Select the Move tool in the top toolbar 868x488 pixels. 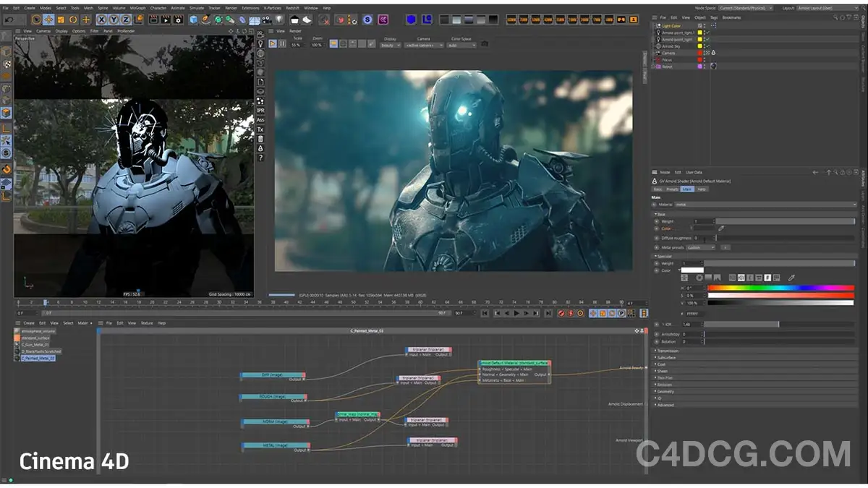pyautogui.click(x=48, y=20)
